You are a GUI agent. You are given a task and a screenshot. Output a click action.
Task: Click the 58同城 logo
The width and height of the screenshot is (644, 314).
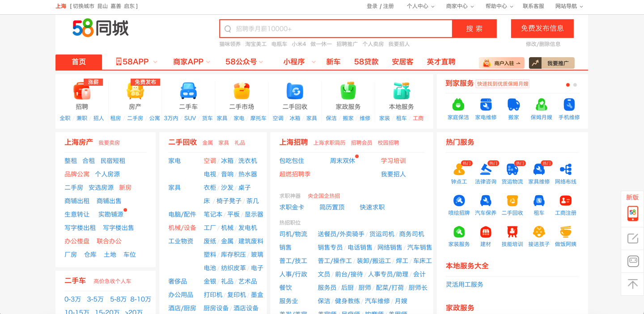101,28
